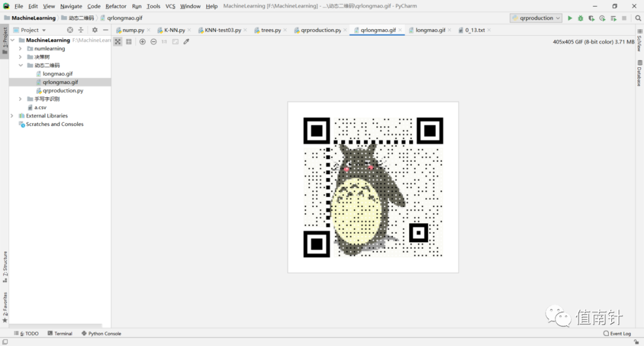This screenshot has height=346, width=644.
Task: Activate the color picker eyedropper
Action: click(x=187, y=42)
